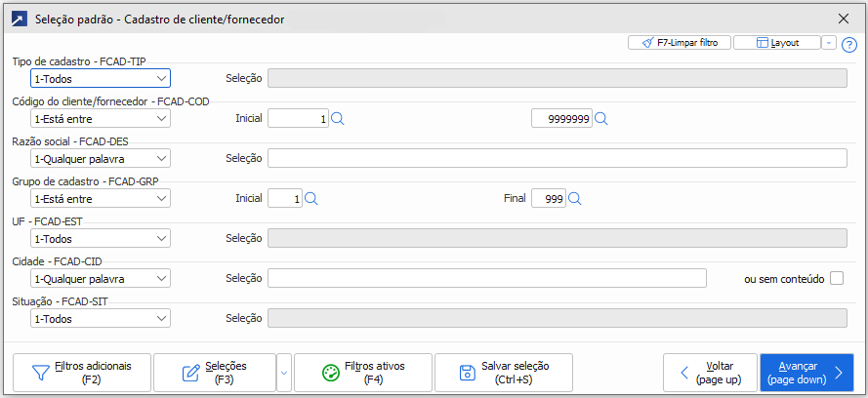
Task: Advance with the Avançar button
Action: pos(806,372)
